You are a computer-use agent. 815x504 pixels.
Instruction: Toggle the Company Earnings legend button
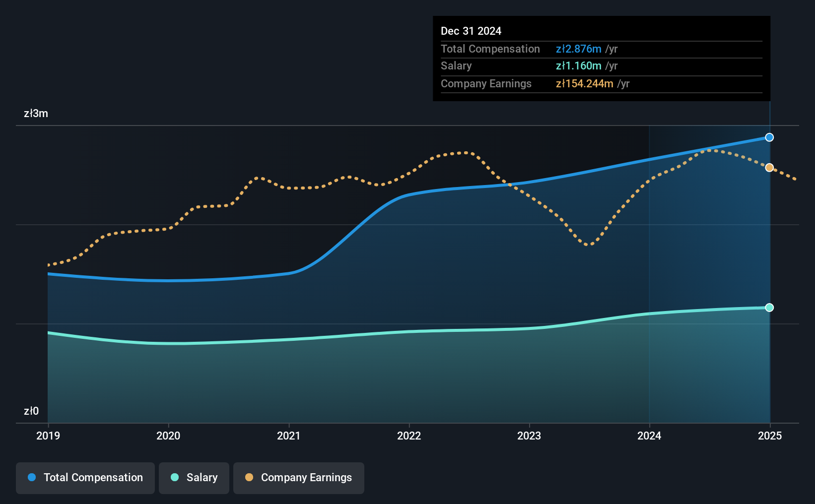[x=299, y=478]
